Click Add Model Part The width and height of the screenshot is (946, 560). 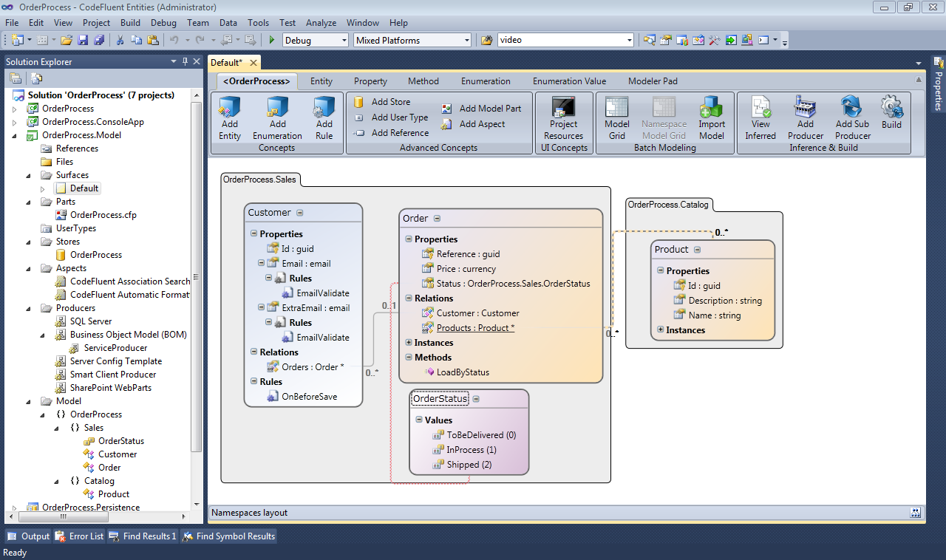481,109
